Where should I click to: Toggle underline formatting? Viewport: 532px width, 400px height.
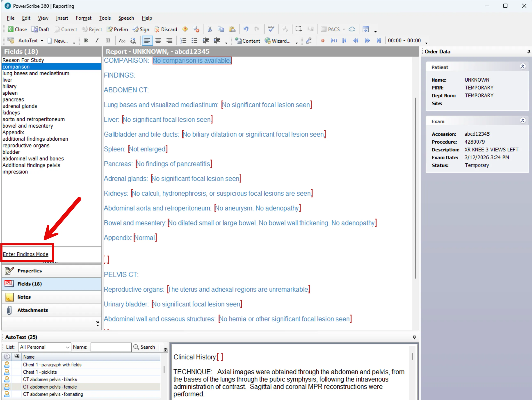[x=108, y=40]
